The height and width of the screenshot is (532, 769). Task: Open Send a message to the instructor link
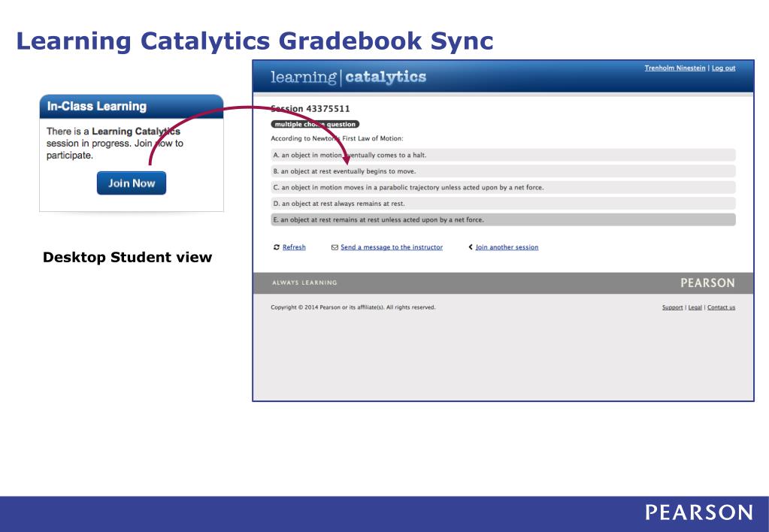click(x=392, y=247)
